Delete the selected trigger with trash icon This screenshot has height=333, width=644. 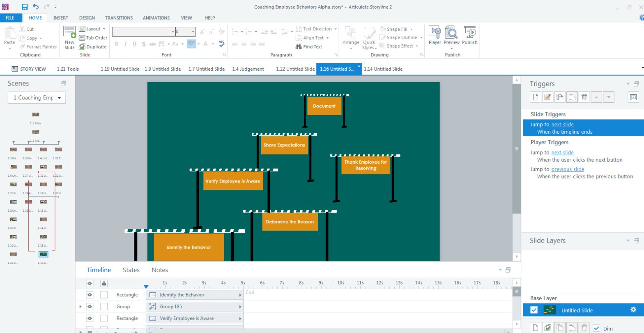584,97
